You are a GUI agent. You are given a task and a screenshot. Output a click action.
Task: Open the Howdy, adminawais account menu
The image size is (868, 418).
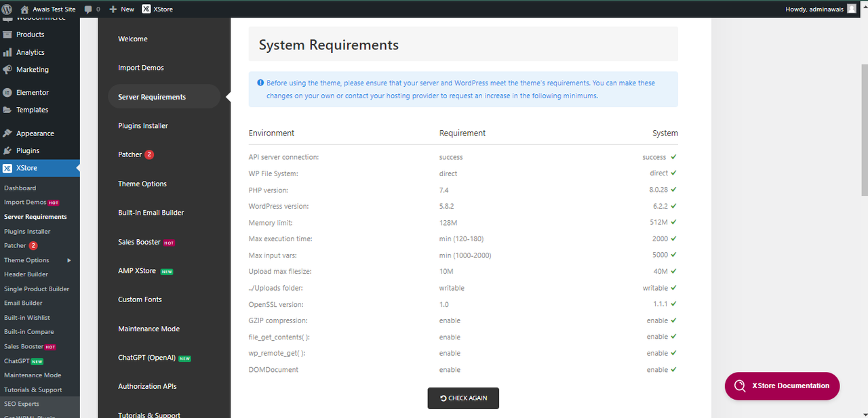(821, 9)
